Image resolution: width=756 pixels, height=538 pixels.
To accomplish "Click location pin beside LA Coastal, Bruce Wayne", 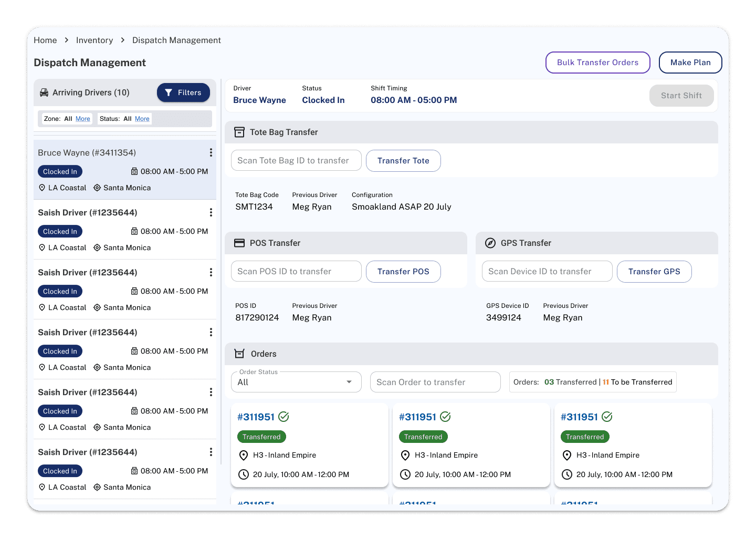I will 42,188.
